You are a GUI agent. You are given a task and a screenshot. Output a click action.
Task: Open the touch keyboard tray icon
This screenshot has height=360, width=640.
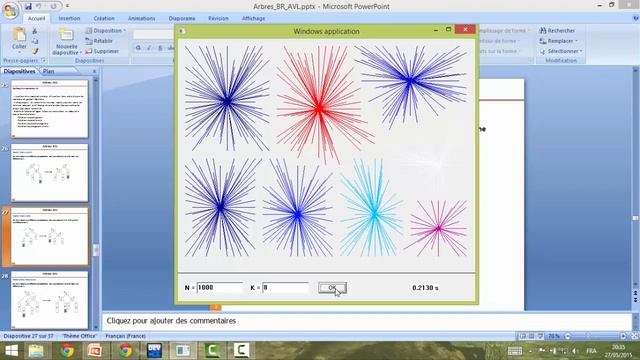click(515, 351)
